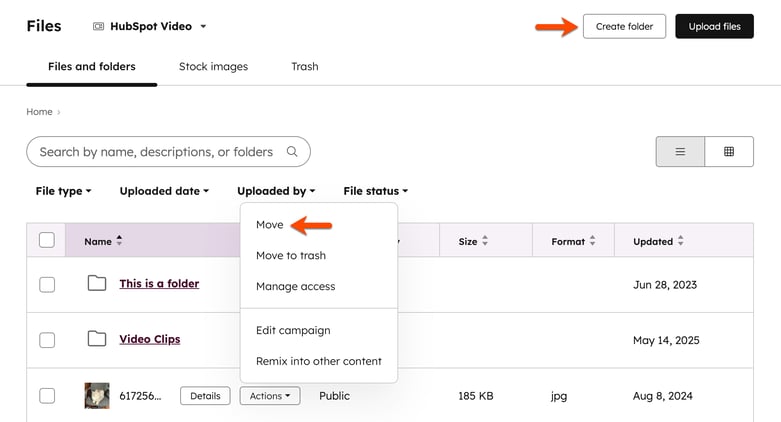Click the Create folder button
The width and height of the screenshot is (781, 422).
click(624, 26)
